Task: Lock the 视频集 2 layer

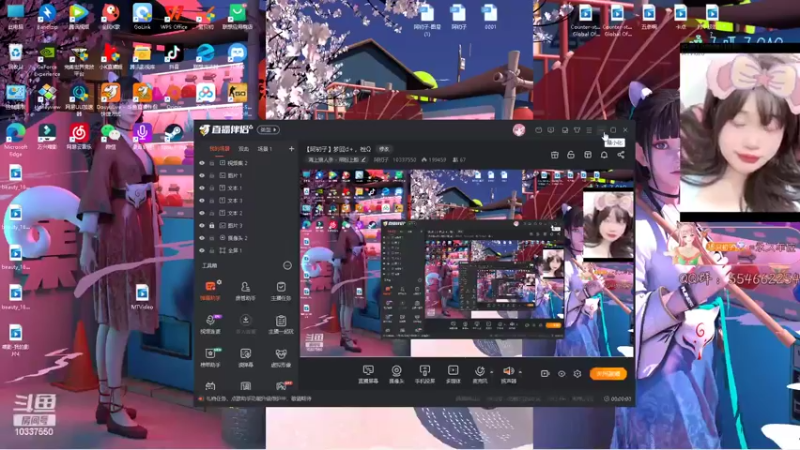Action: (212, 163)
